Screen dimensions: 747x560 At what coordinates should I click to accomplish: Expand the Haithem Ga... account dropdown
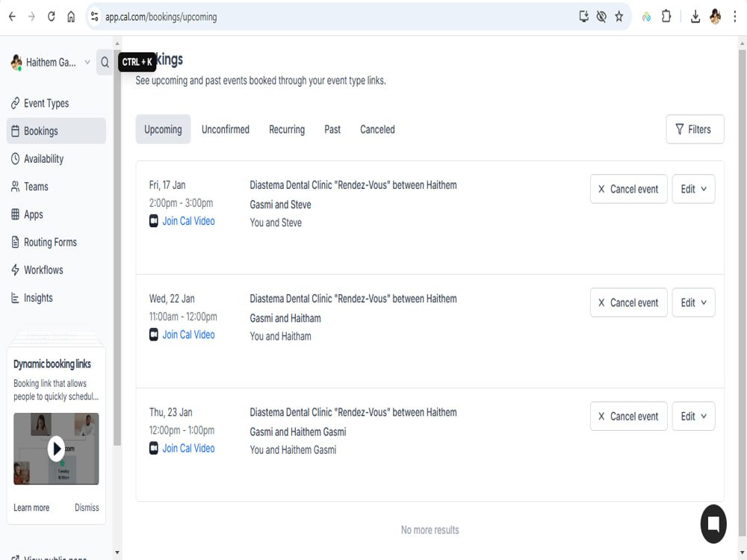[x=87, y=63]
